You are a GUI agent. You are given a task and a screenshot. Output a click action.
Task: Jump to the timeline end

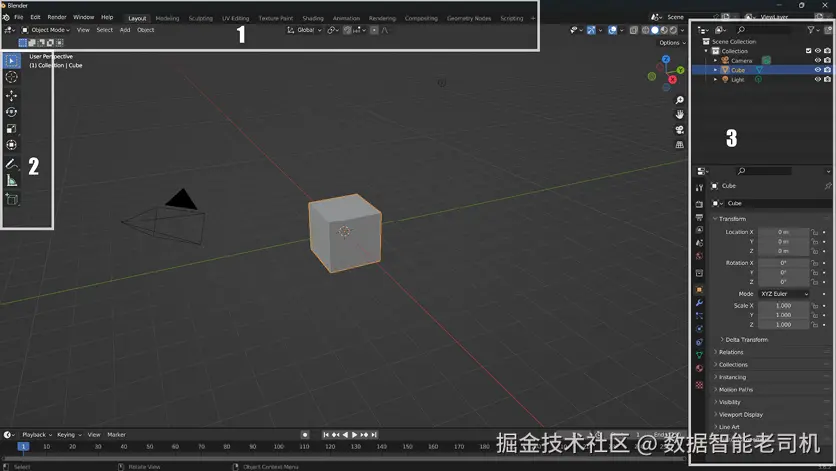coord(374,435)
